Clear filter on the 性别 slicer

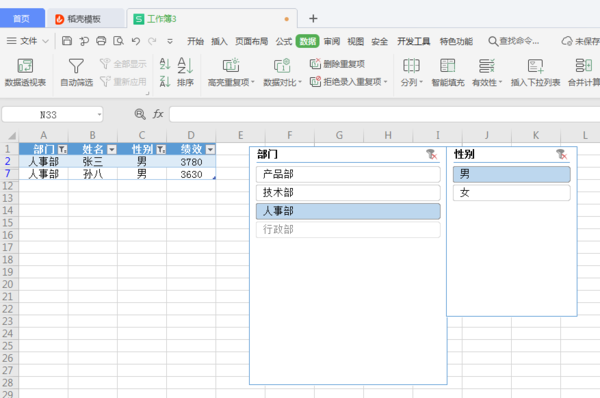pos(561,155)
